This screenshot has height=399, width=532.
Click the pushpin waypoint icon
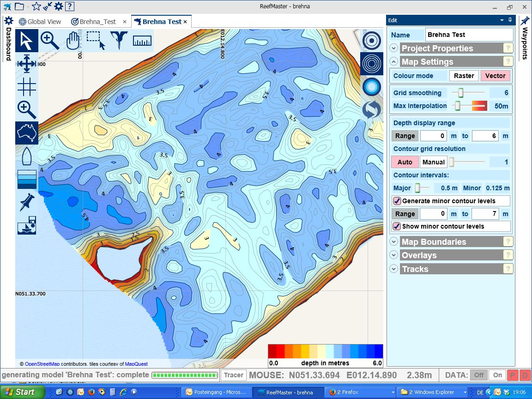pyautogui.click(x=26, y=202)
